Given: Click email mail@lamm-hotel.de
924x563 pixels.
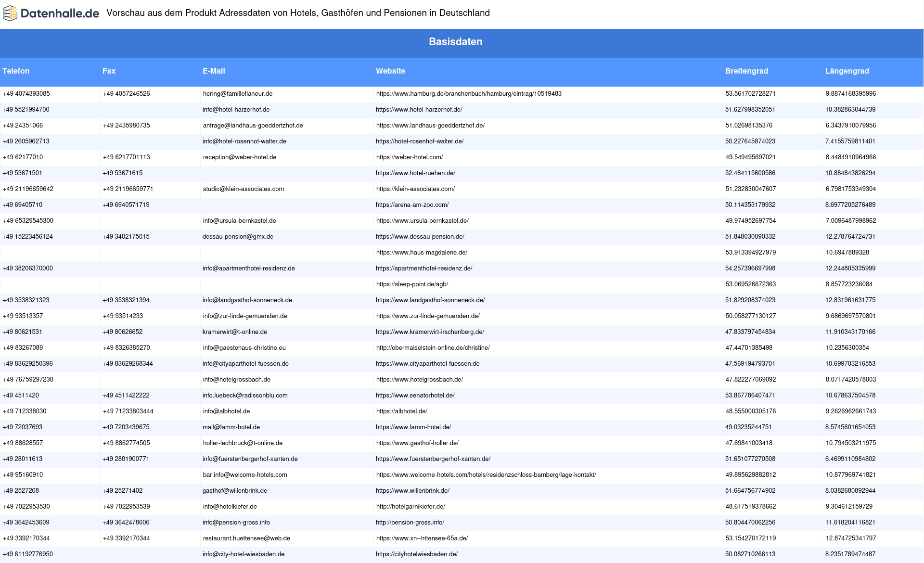Looking at the screenshot, I should click(x=231, y=427).
